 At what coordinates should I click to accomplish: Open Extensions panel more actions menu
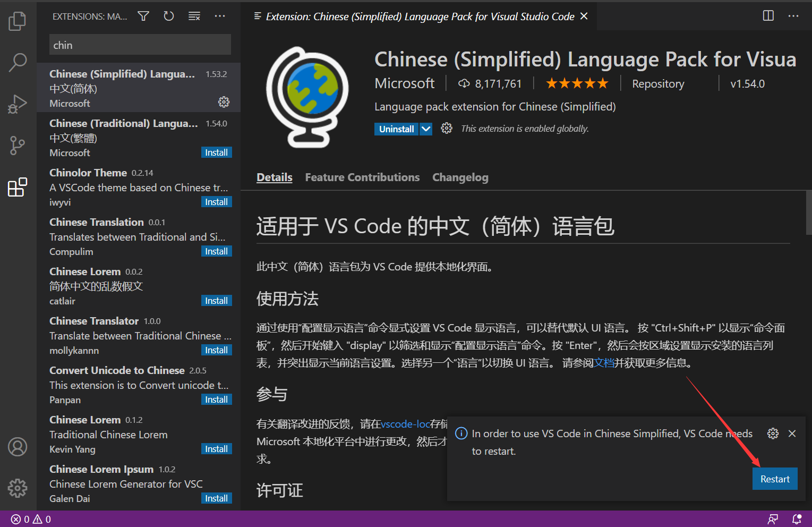[x=220, y=16]
